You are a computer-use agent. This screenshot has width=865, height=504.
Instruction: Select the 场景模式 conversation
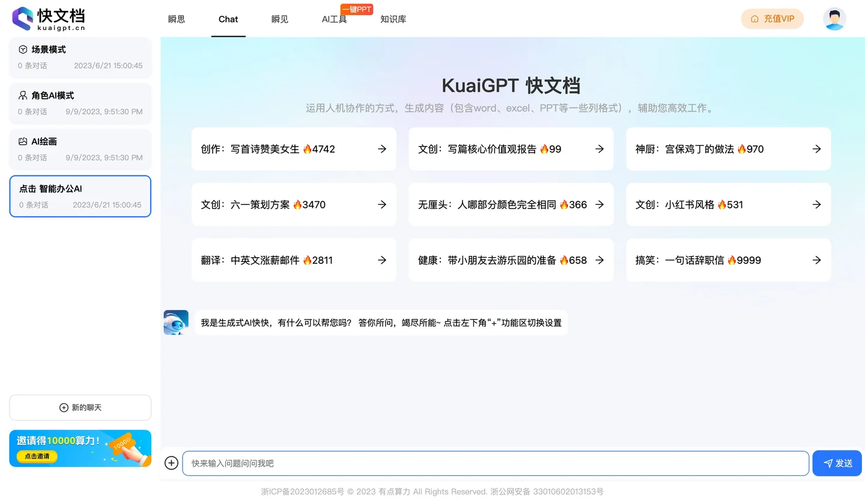(x=80, y=58)
